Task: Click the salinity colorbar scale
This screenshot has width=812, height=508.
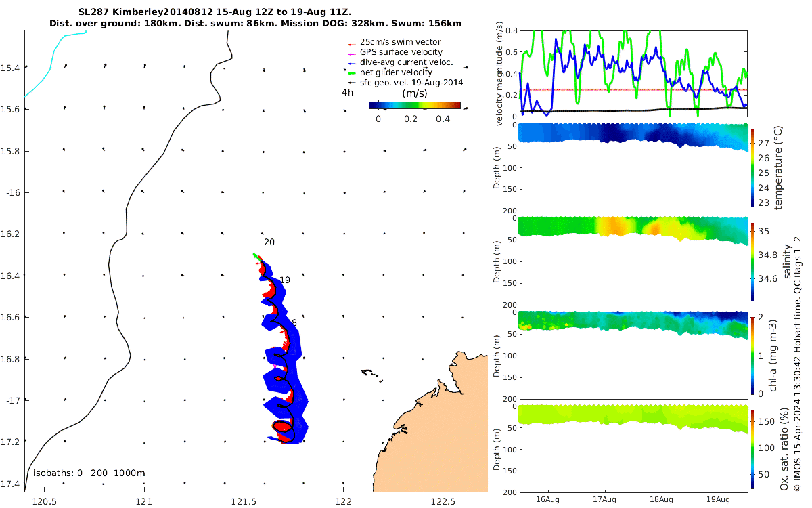Action: [753, 261]
